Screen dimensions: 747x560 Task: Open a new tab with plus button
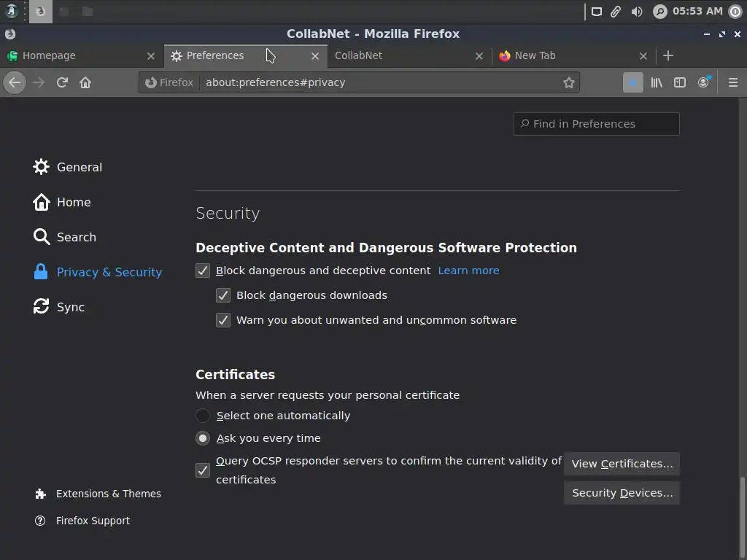coord(667,55)
